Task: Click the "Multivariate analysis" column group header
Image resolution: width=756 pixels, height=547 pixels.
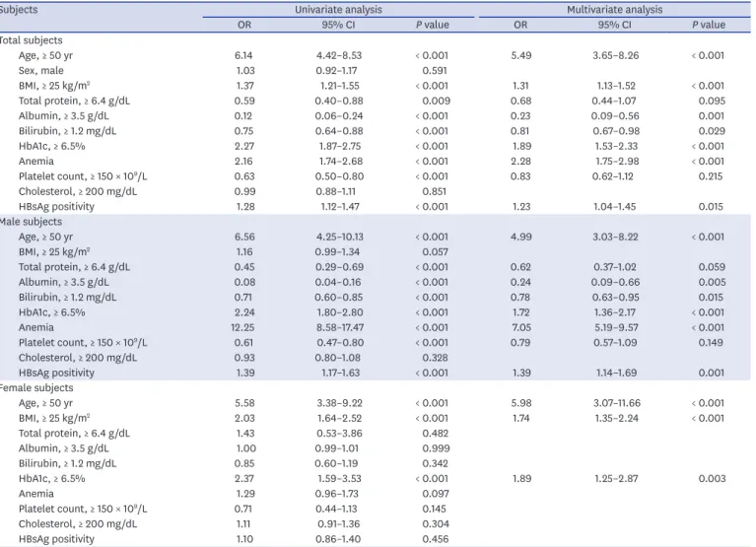Action: click(614, 9)
